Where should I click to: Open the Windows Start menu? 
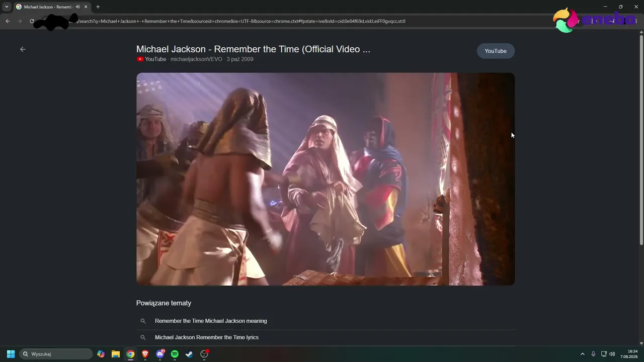11,354
